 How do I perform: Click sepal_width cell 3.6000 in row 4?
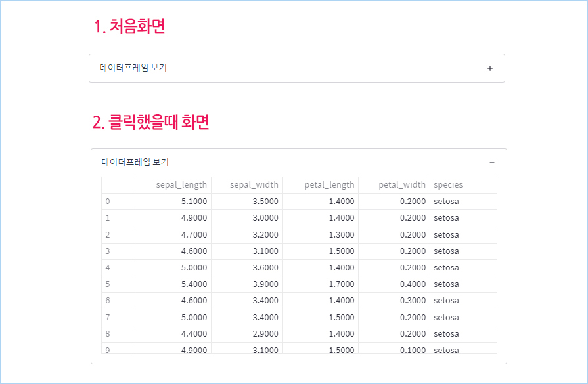coord(247,268)
